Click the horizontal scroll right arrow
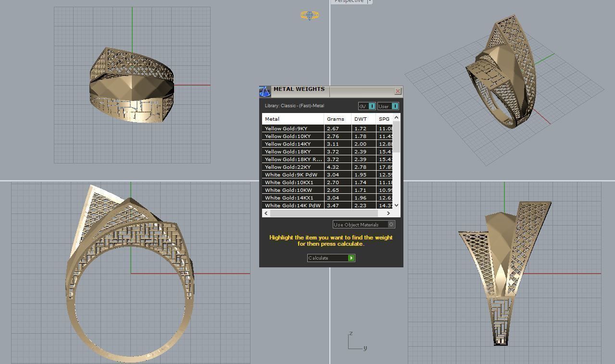615x364 pixels. (389, 213)
